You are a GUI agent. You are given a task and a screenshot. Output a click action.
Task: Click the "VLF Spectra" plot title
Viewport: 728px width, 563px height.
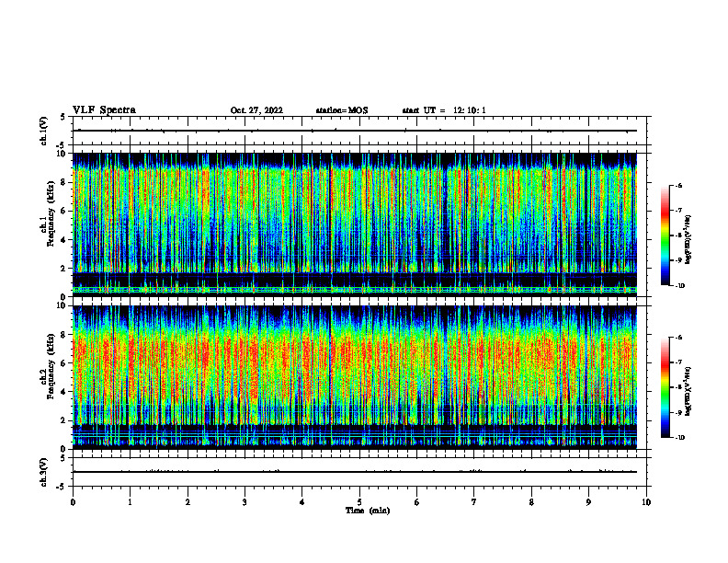click(x=104, y=110)
